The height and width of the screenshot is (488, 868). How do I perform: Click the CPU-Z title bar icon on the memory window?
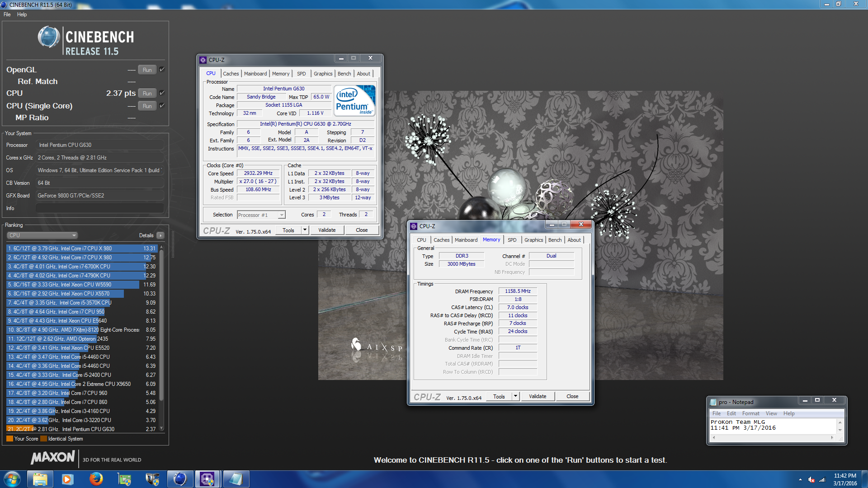(414, 226)
